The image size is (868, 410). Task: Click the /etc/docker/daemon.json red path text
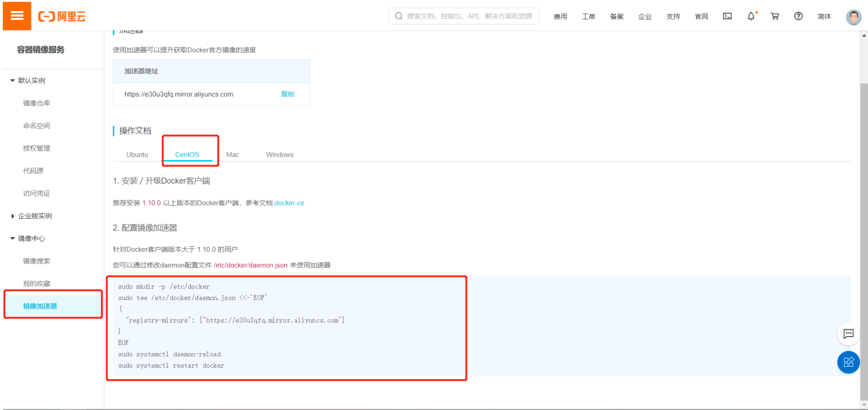pos(250,265)
